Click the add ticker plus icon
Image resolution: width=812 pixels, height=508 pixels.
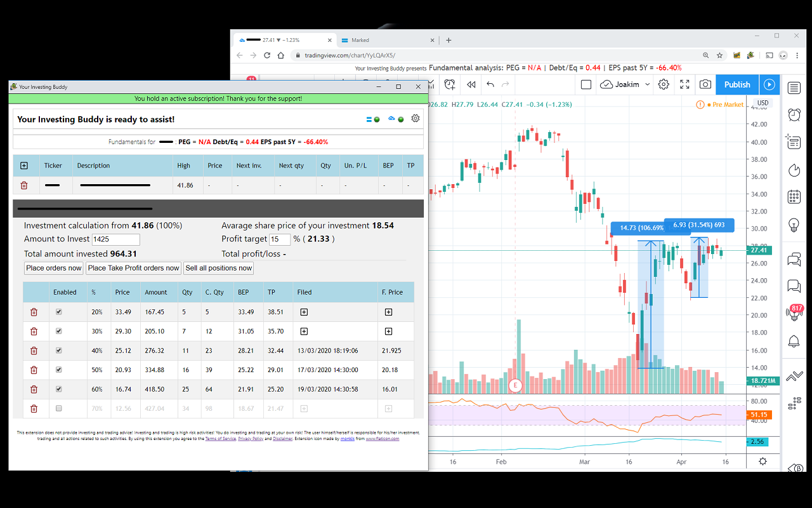click(24, 166)
